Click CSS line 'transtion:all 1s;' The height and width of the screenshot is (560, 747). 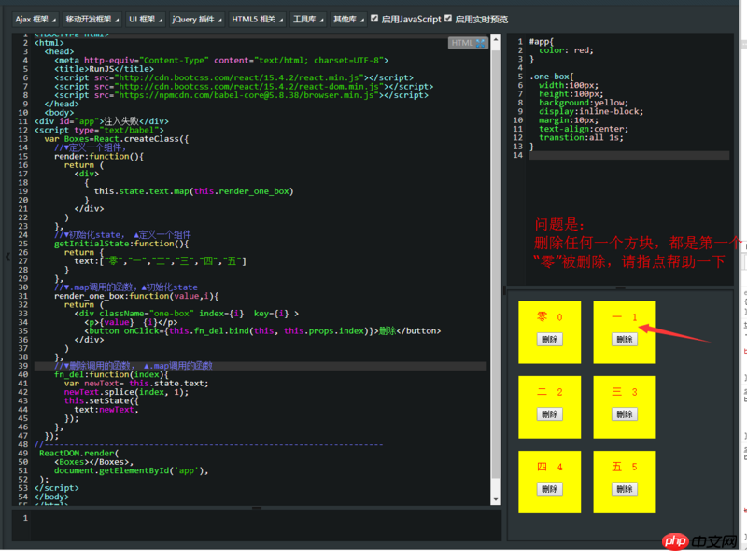[x=581, y=137]
